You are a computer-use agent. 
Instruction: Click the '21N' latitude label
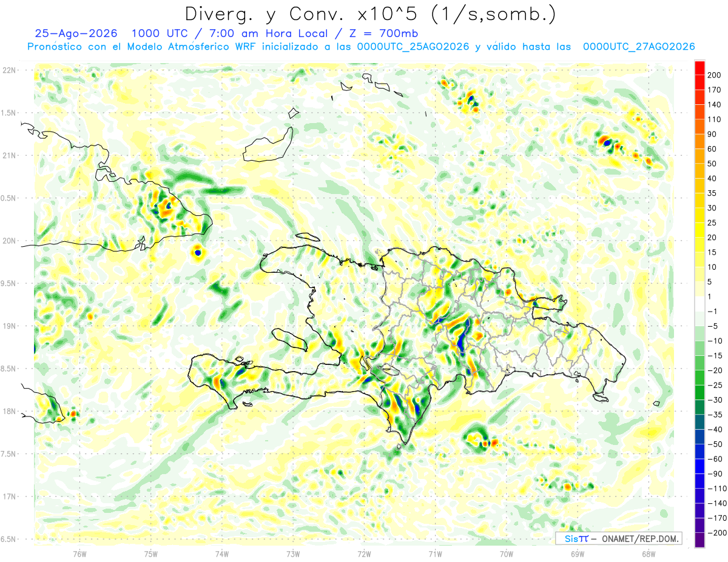9,156
